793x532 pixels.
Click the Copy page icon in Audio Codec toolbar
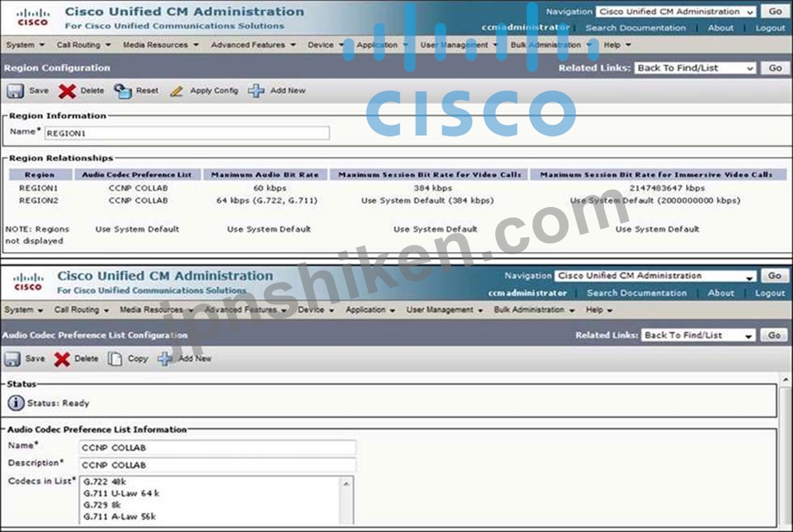click(115, 358)
